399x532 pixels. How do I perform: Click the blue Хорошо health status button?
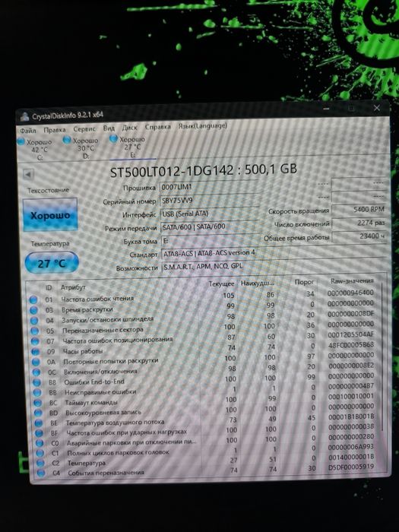coord(50,215)
